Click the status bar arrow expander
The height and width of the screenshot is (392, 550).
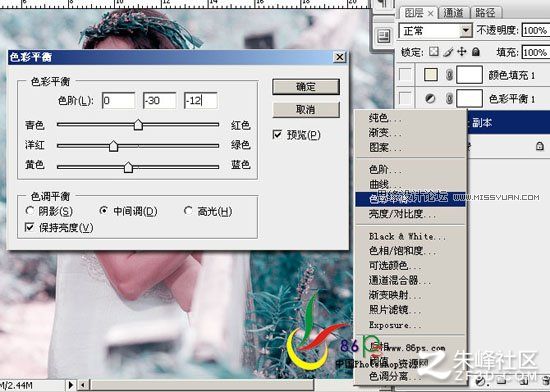[71, 385]
